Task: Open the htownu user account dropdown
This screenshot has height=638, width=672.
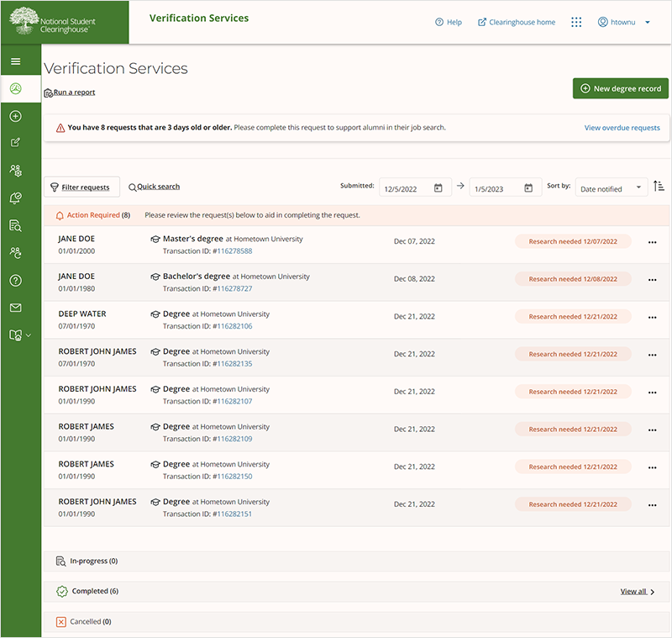Action: click(x=623, y=23)
